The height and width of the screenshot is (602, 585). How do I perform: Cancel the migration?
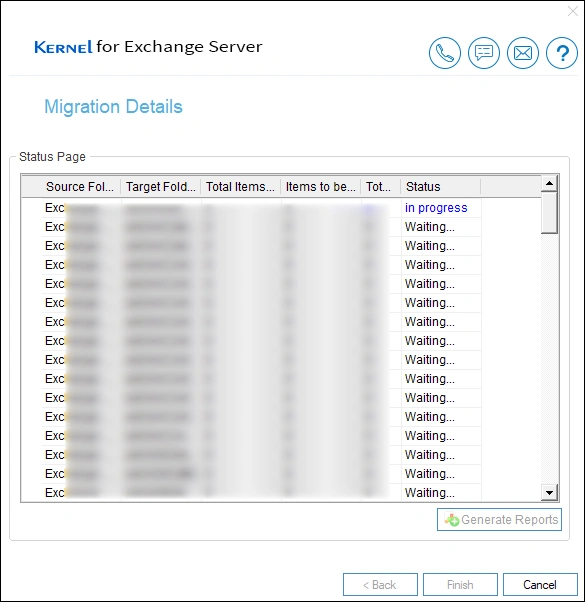540,585
